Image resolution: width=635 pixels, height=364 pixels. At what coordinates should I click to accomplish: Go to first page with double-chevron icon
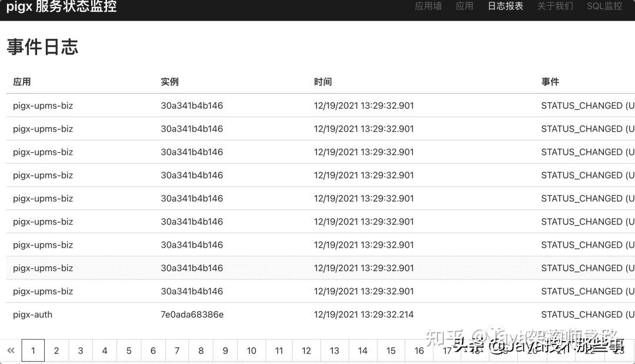pos(11,350)
